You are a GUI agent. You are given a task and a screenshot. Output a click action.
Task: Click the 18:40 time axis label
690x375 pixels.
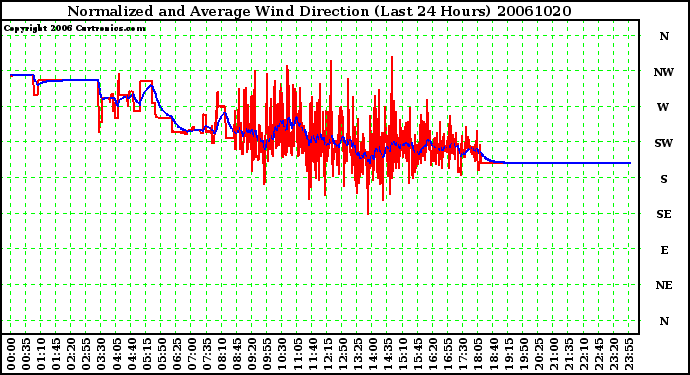(x=493, y=354)
